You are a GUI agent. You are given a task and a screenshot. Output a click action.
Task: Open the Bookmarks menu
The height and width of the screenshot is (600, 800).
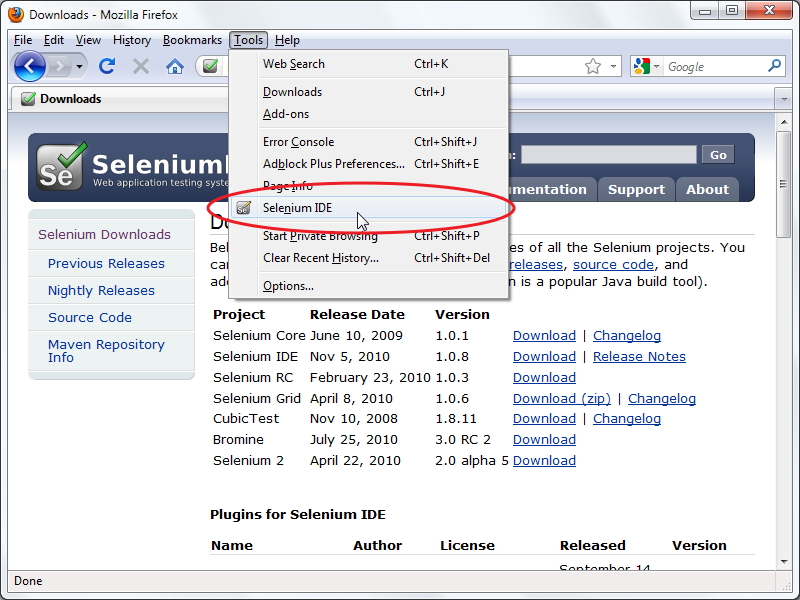pyautogui.click(x=192, y=40)
